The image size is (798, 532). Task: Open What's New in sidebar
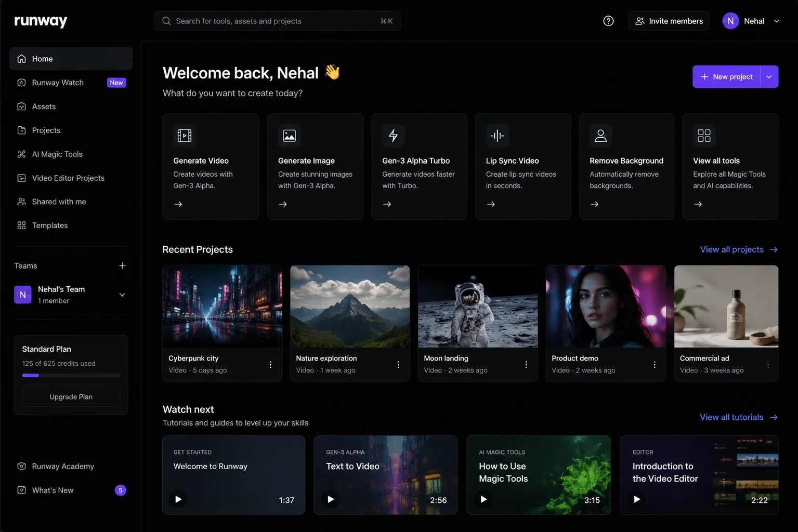click(71, 490)
